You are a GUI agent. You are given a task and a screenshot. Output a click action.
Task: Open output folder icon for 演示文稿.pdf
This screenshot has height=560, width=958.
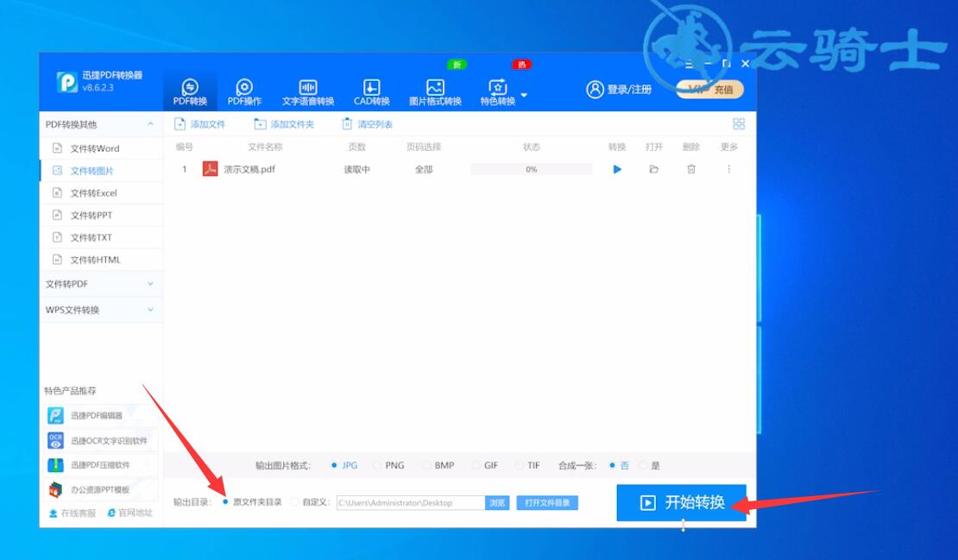(x=653, y=169)
